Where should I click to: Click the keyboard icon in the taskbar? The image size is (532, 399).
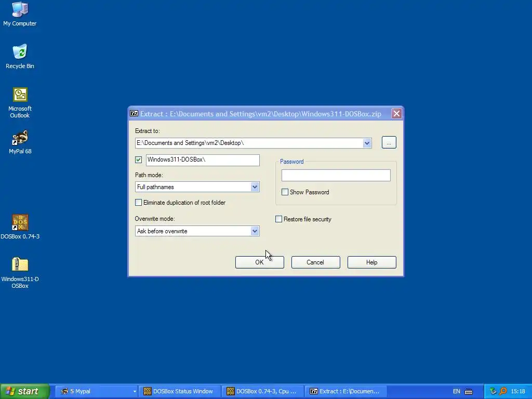point(469,392)
